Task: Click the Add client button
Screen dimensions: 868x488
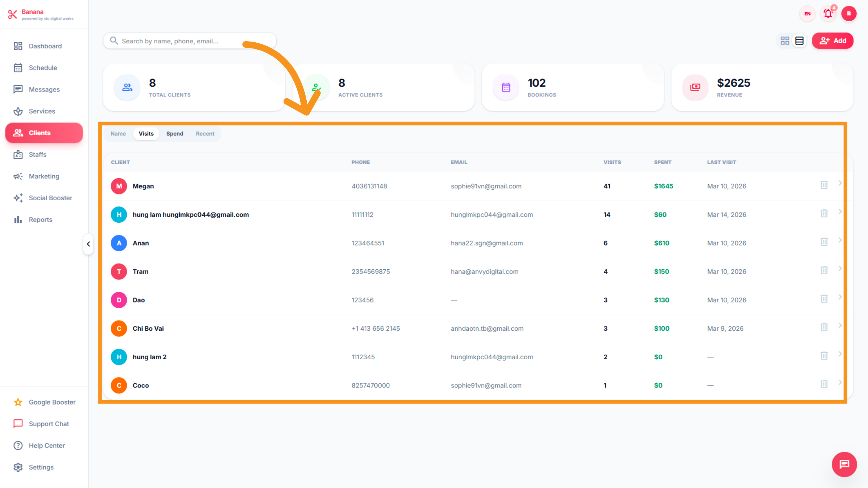Action: coord(833,40)
